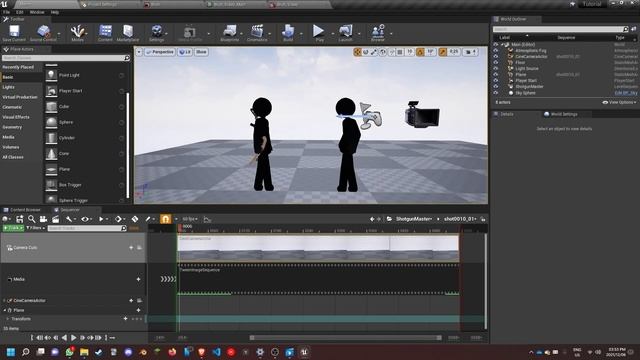This screenshot has width=640, height=360.
Task: Click the Sequencer curve editor icon
Action: (x=207, y=220)
